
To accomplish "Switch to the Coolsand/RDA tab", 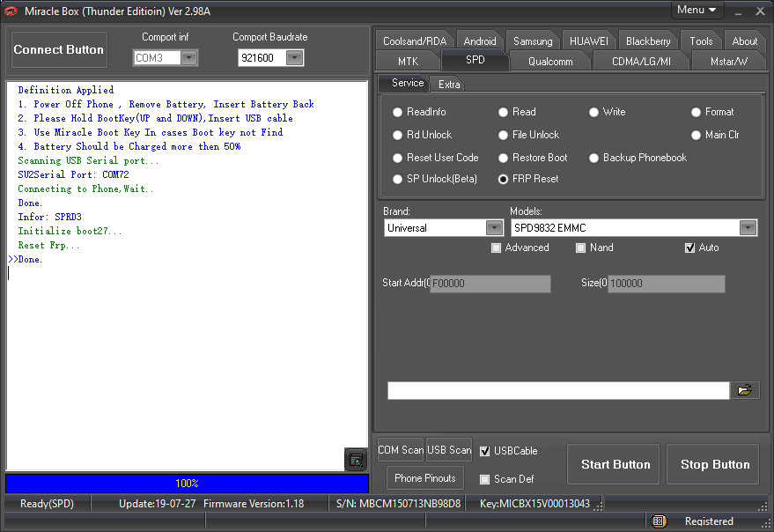I will [415, 41].
